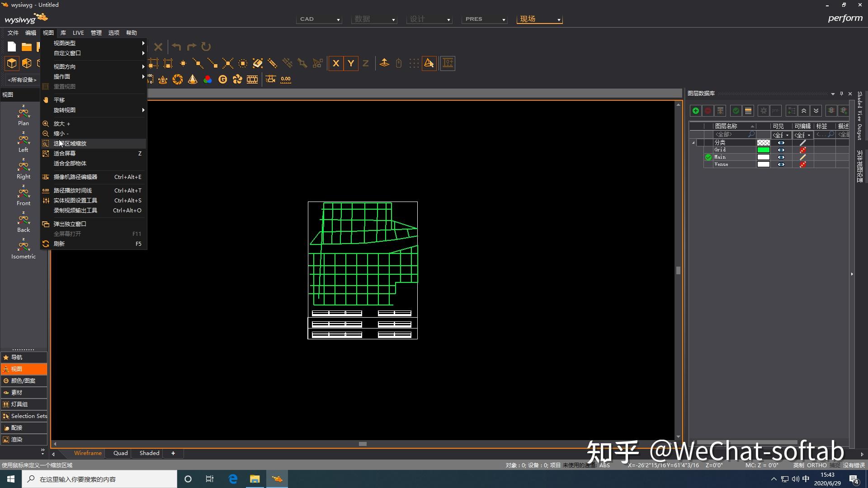Switch to the Shaded tab
This screenshot has height=488, width=868.
tap(149, 453)
